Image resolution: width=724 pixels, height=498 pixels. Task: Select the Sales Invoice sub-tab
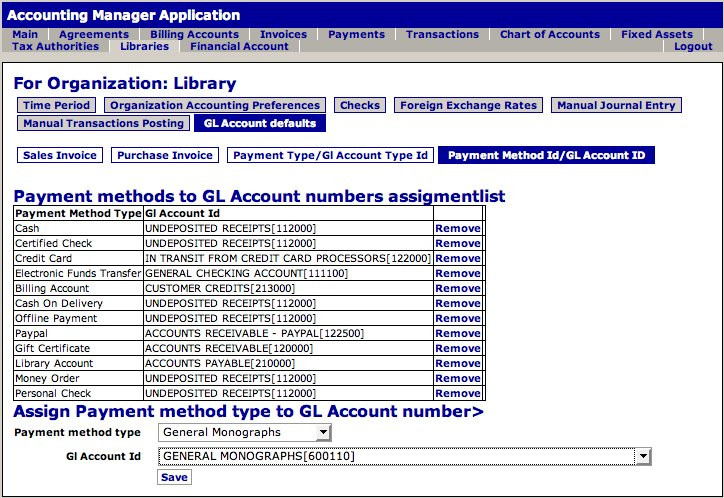[x=60, y=155]
